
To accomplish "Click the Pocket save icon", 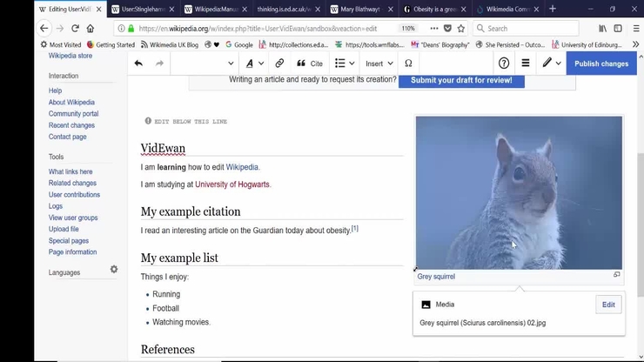I will pos(447,29).
